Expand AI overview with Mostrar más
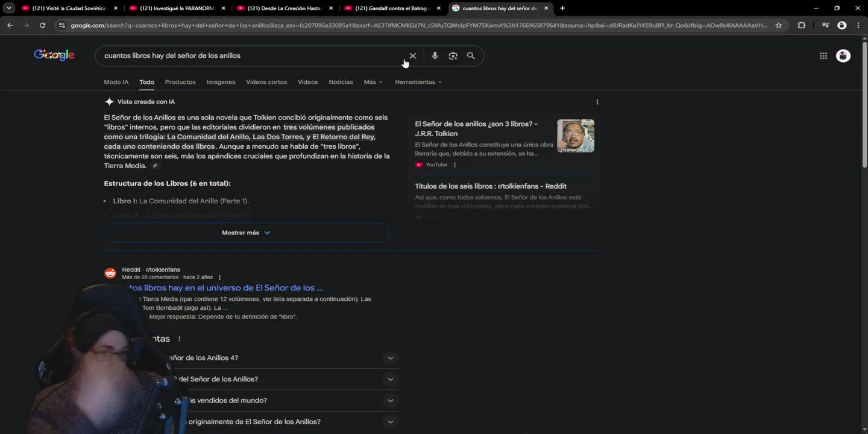This screenshot has height=434, width=868. pyautogui.click(x=247, y=233)
